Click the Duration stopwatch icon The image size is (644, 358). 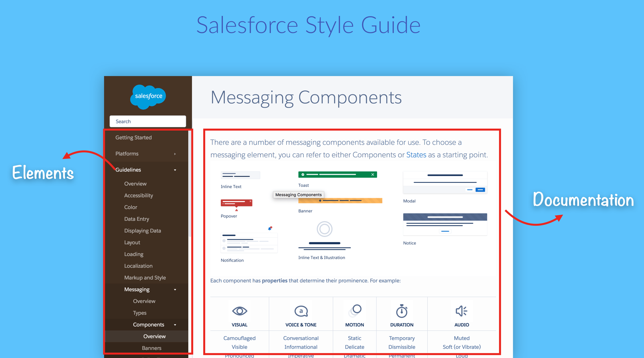coord(402,311)
